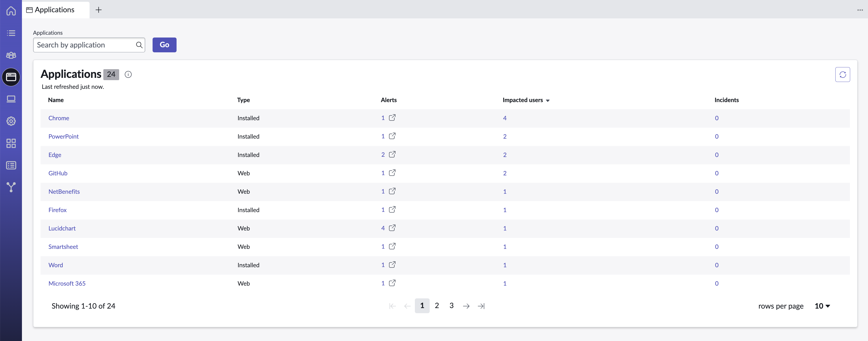Open Word alerts external link icon
The image size is (868, 341).
coord(392,264)
